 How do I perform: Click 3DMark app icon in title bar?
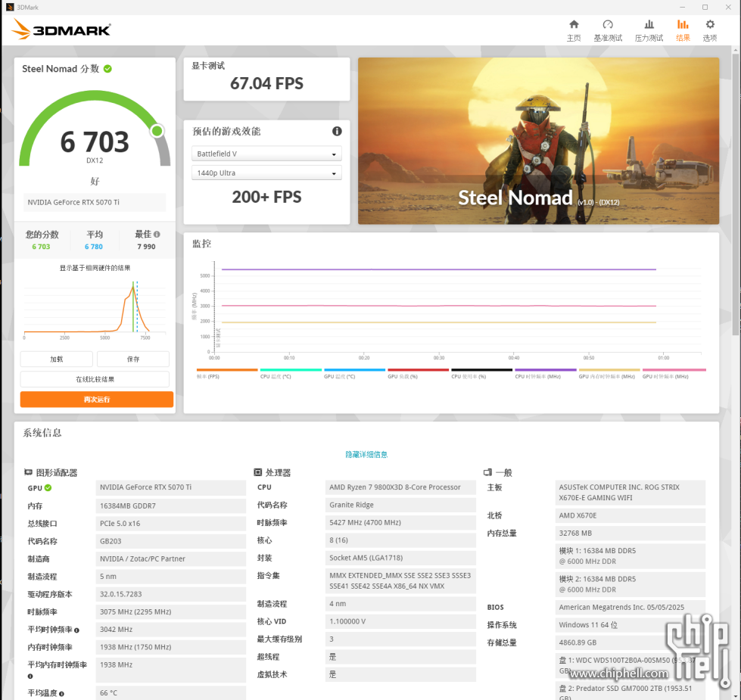coord(10,7)
